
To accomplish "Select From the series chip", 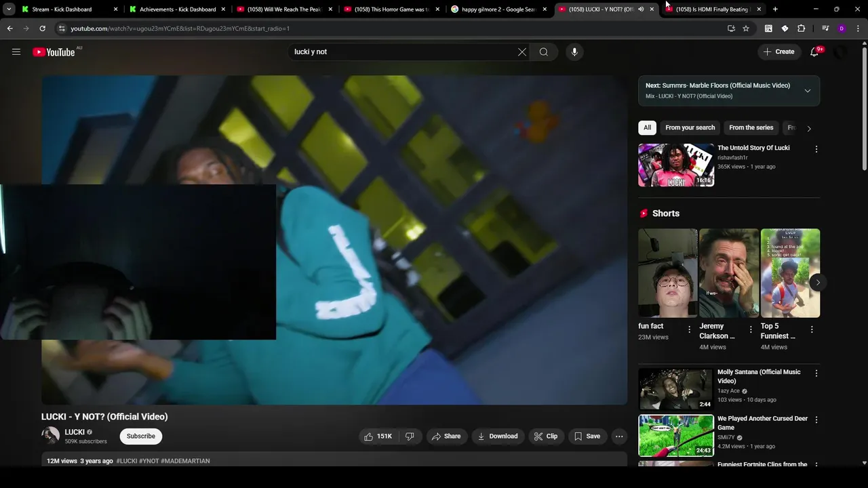I will [751, 127].
